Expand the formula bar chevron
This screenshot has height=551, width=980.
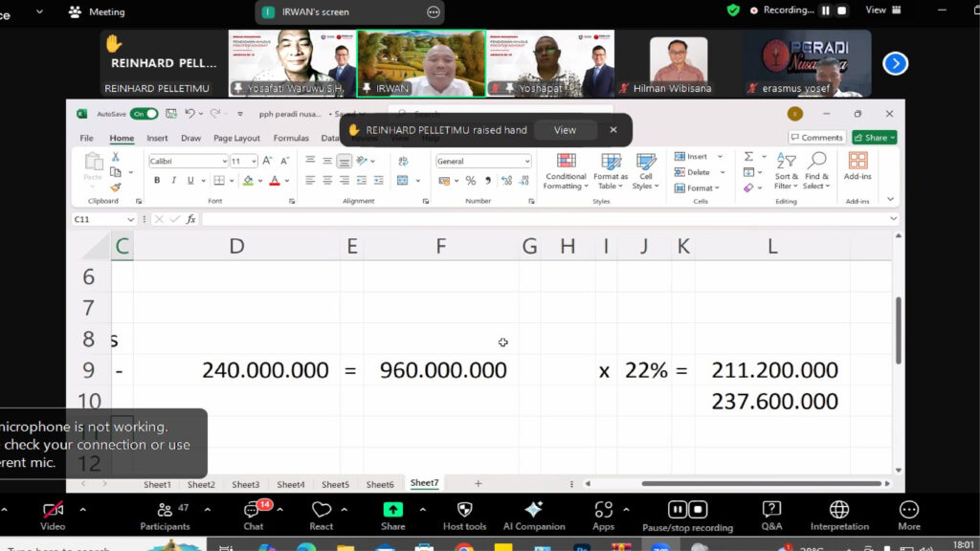(893, 219)
